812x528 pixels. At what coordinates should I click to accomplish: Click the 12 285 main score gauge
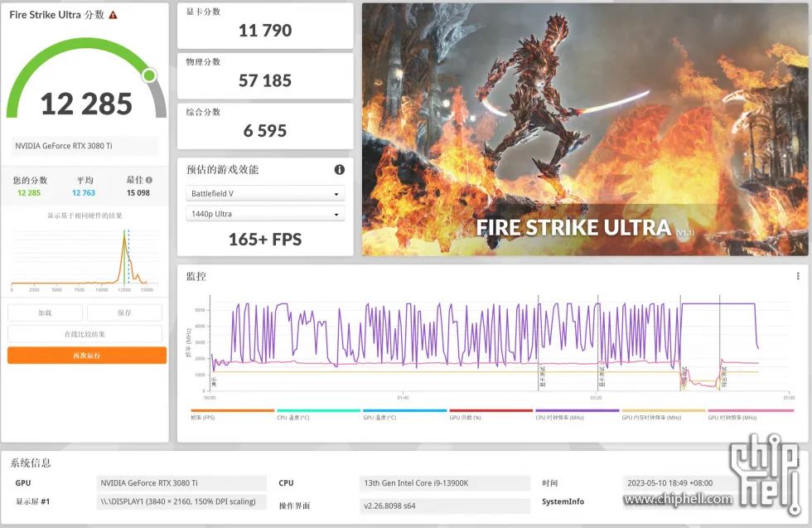[86, 79]
